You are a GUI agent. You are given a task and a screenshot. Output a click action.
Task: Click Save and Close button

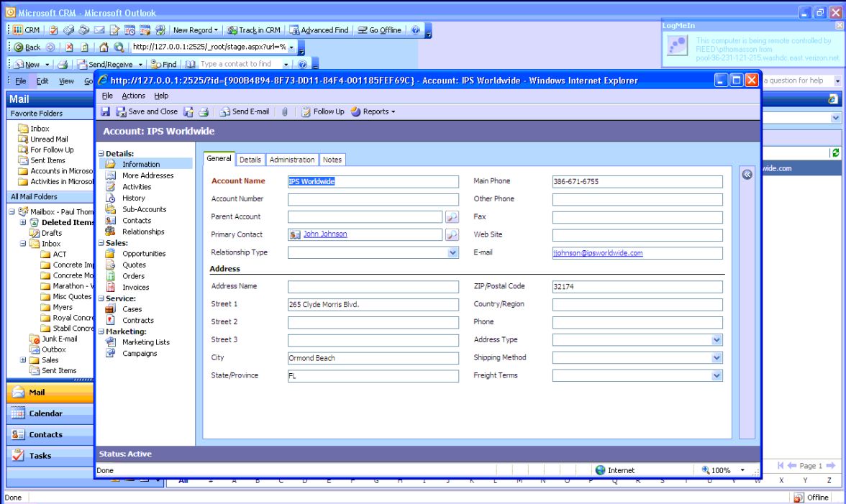[147, 111]
